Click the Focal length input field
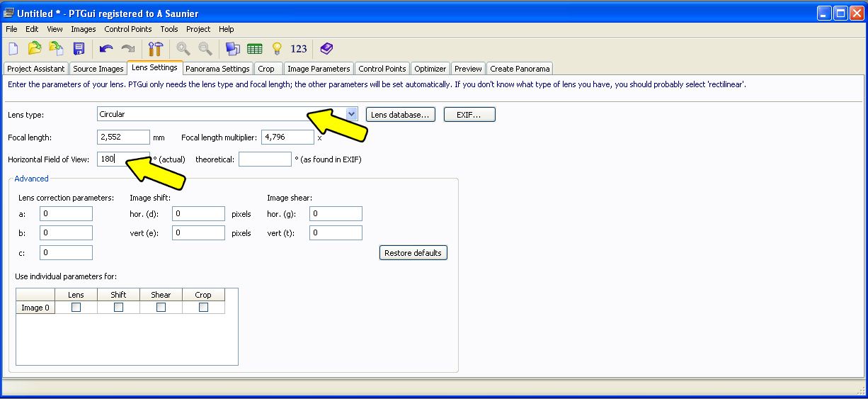 (x=123, y=137)
